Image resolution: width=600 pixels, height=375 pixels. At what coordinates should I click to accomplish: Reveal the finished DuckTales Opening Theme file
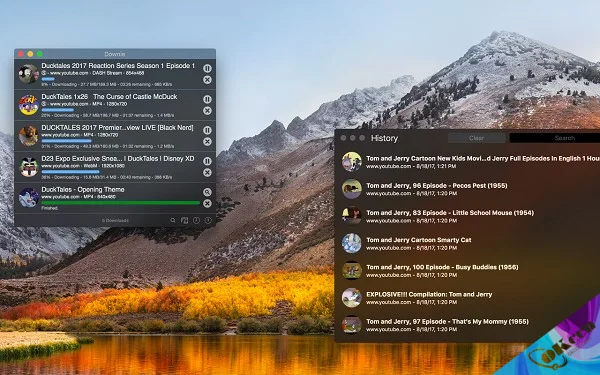click(207, 192)
